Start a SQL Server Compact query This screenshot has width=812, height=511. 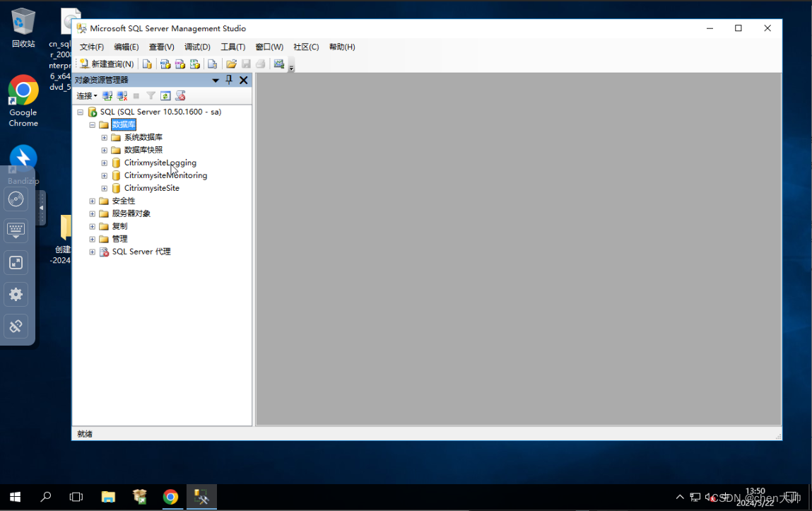click(x=212, y=64)
